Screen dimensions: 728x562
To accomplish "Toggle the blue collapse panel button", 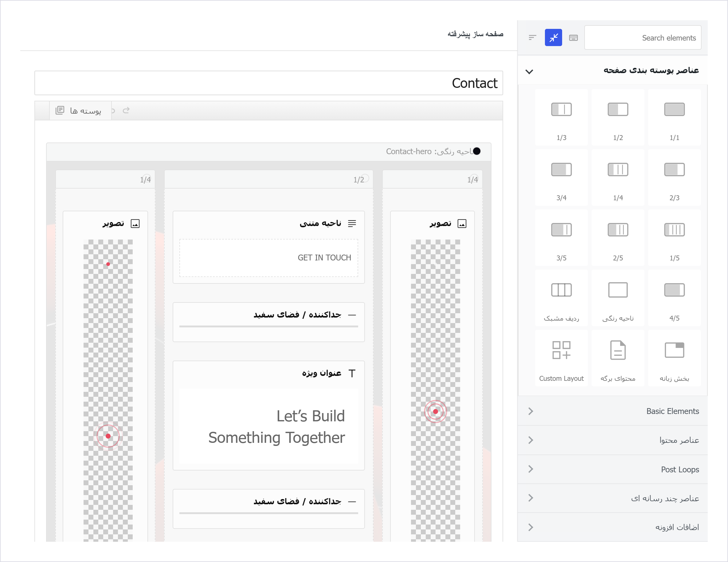I will (x=553, y=37).
